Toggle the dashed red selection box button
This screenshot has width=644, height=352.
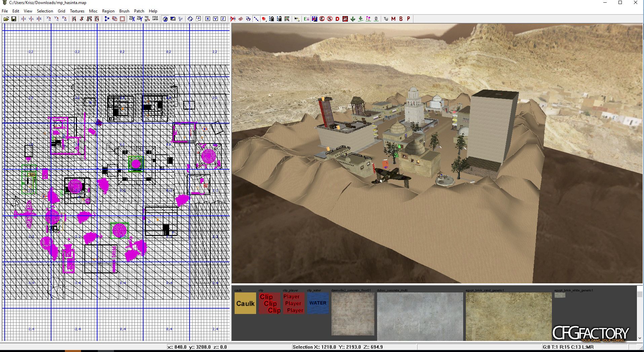pos(122,19)
